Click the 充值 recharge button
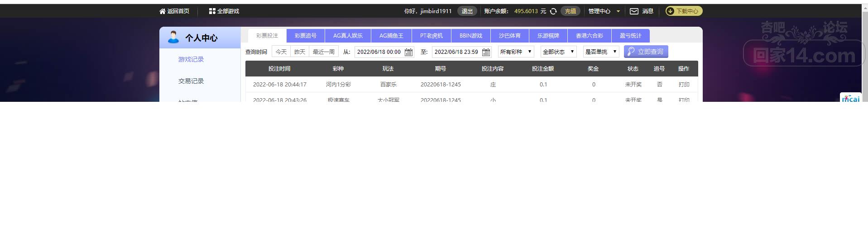Image resolution: width=868 pixels, height=248 pixels. coord(571,11)
